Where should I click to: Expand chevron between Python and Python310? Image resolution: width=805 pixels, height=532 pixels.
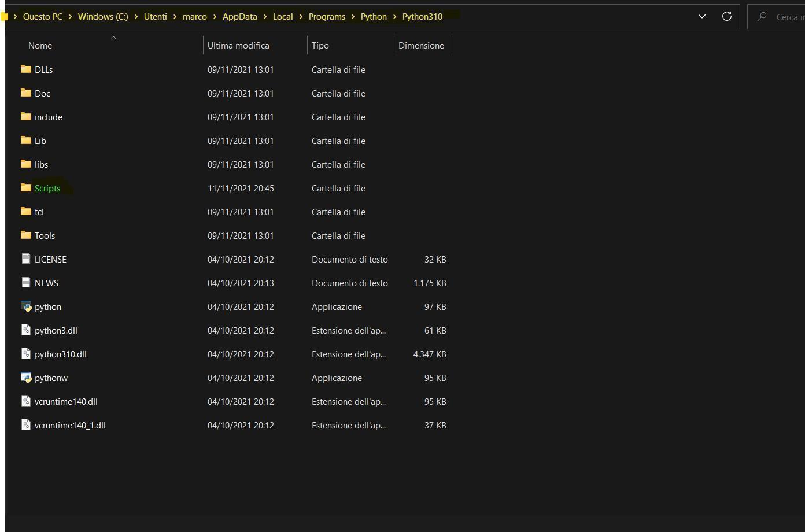[x=394, y=17]
